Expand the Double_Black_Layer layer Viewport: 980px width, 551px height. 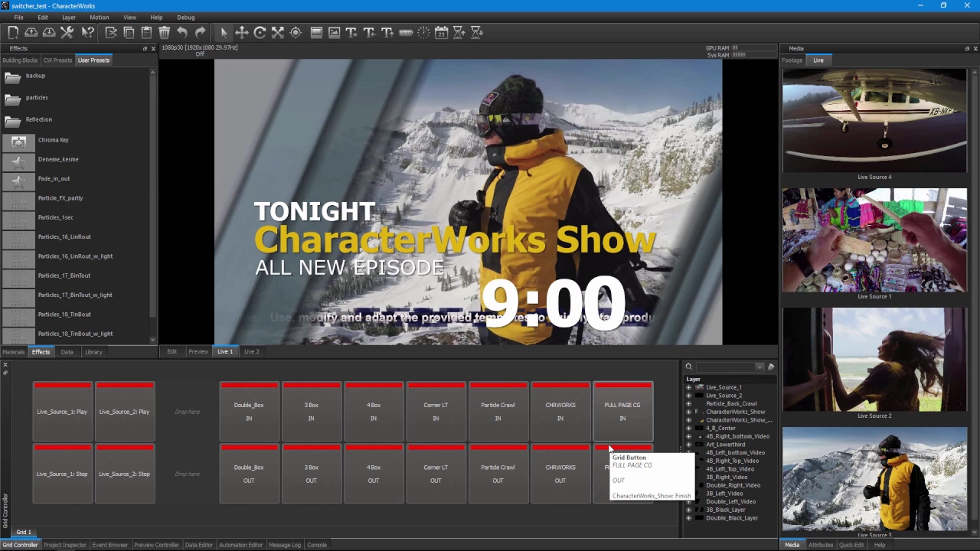click(688, 518)
